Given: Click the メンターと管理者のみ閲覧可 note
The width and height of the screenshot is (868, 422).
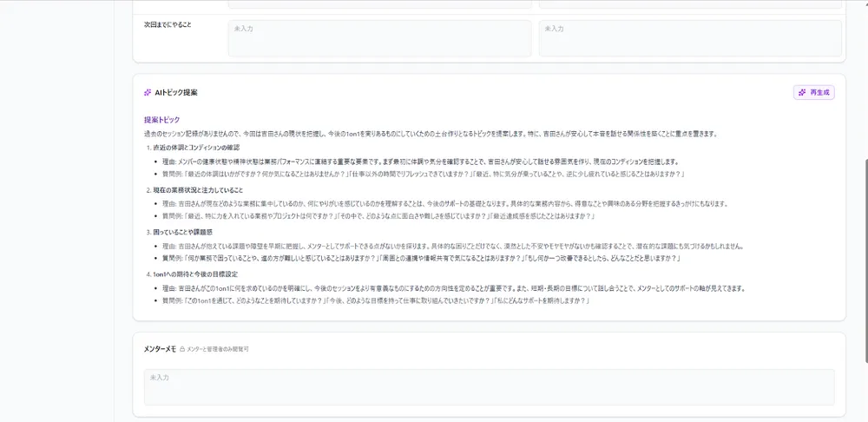Looking at the screenshot, I should click(218, 349).
